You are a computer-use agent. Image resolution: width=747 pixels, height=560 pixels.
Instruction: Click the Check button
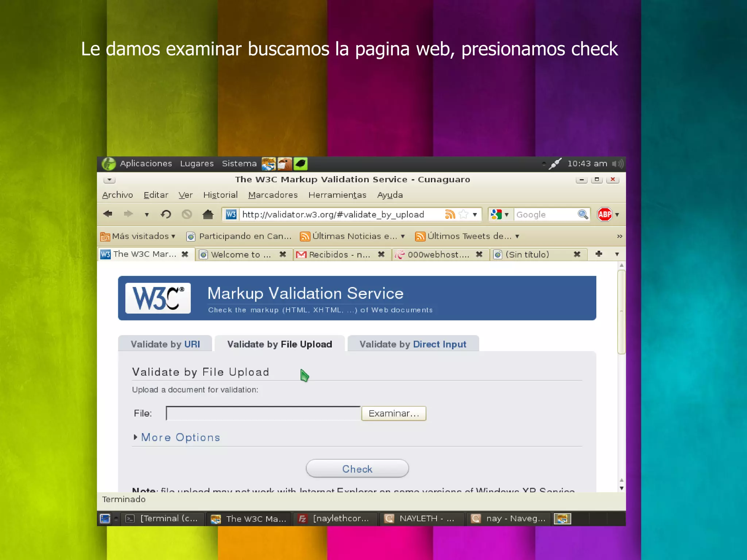pos(357,468)
